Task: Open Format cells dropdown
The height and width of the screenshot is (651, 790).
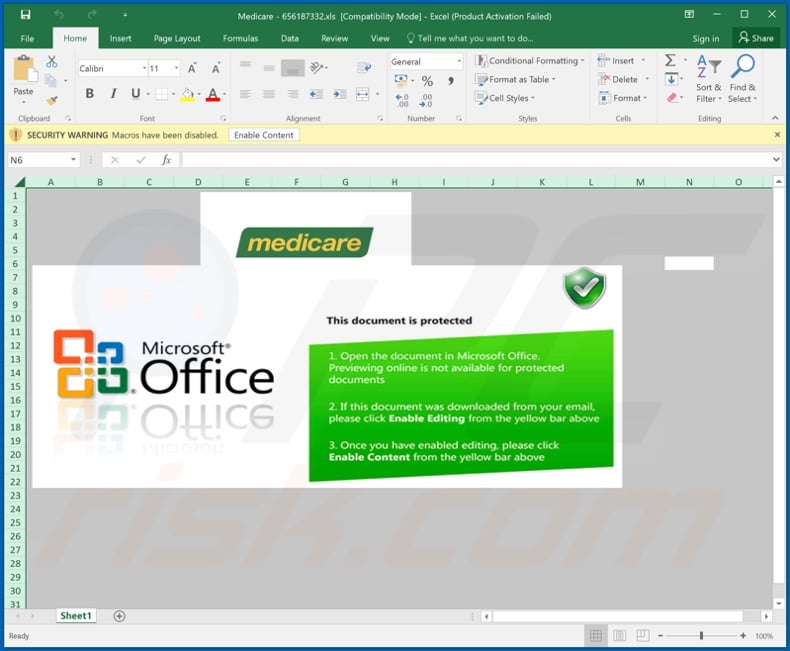Action: (623, 98)
